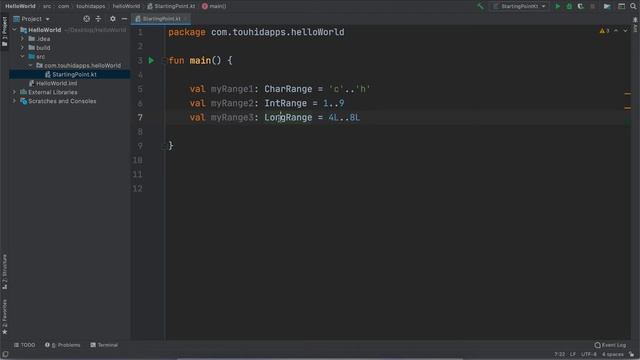
Task: Open the Terminal tool window
Action: point(104,345)
